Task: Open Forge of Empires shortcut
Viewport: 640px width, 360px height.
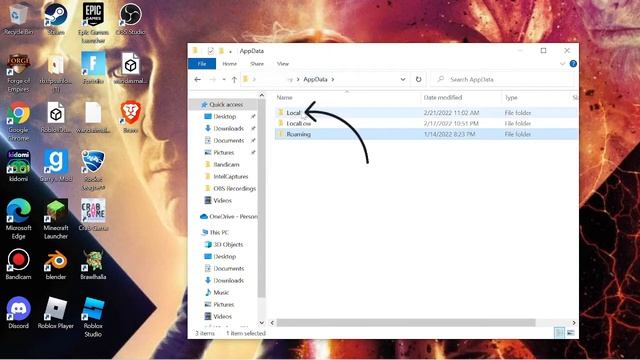Action: point(18,73)
